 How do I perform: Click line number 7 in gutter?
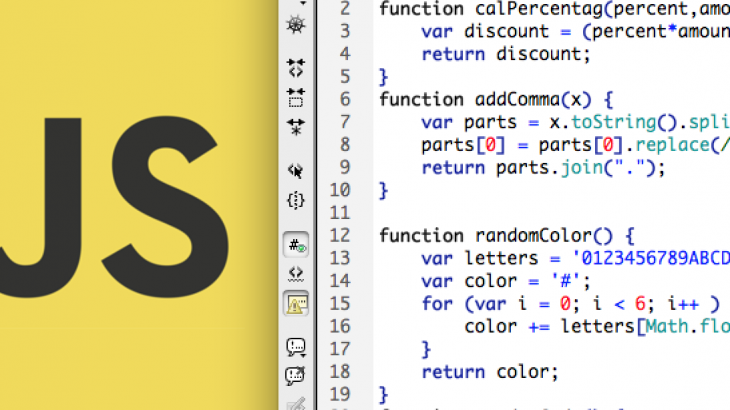(345, 122)
